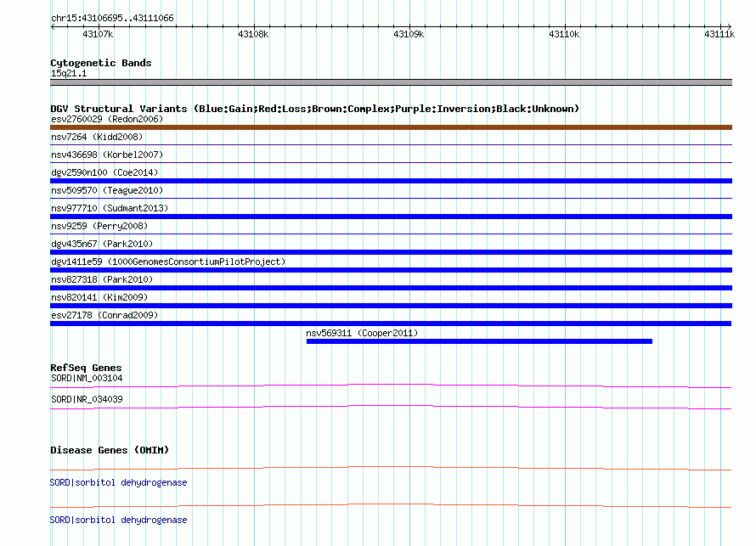Viewport: 756px width, 546px height.
Task: Open the nsv7264 (Kidd2008) variant
Action: pos(97,137)
